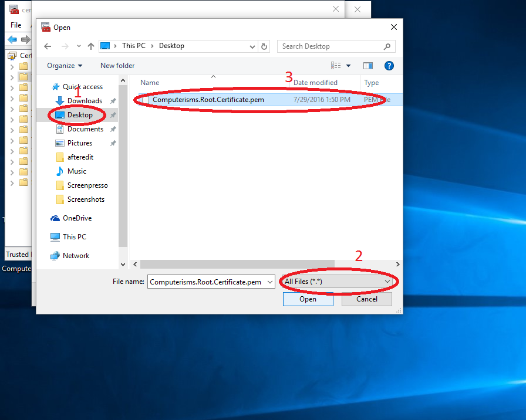The height and width of the screenshot is (420, 526).
Task: Open the All Files (*.*) file type dropdown
Action: point(338,282)
